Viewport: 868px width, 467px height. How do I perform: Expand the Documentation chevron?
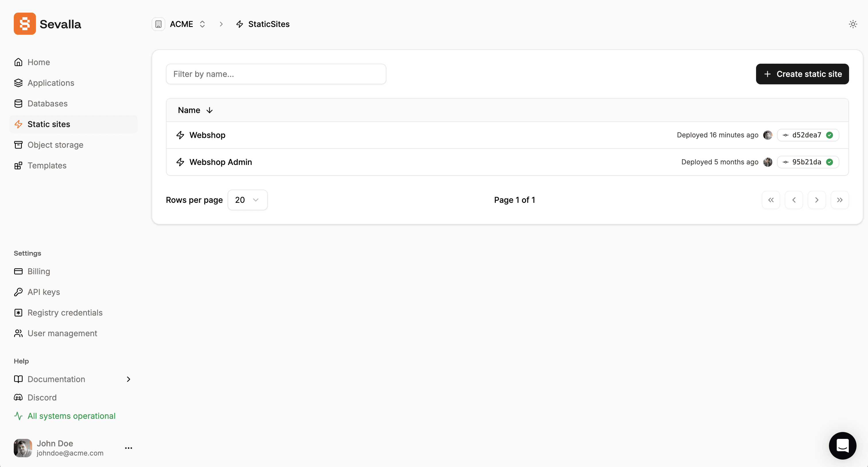tap(128, 379)
